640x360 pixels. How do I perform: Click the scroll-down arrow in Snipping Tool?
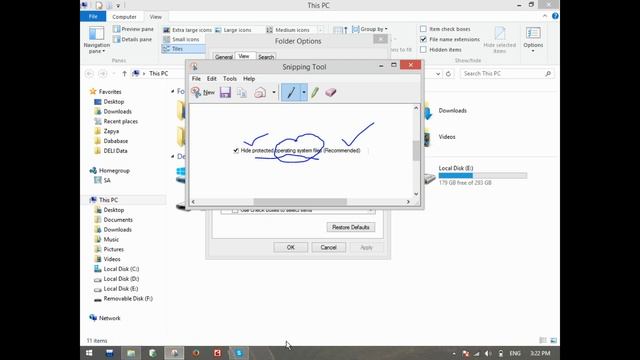pyautogui.click(x=416, y=194)
